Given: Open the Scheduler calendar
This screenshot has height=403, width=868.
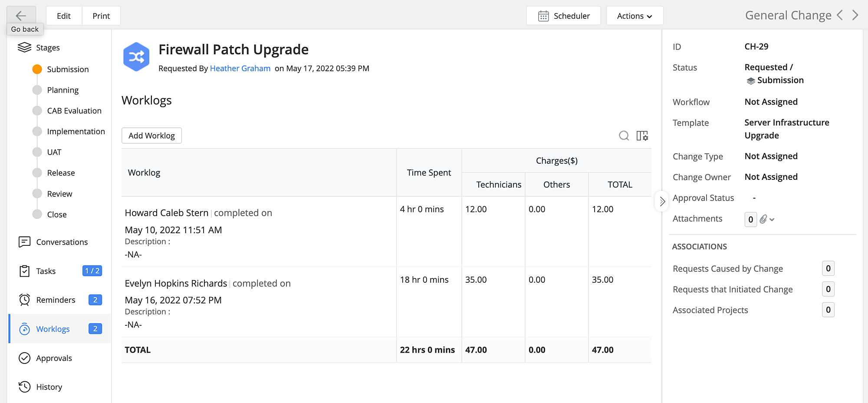Looking at the screenshot, I should pyautogui.click(x=563, y=16).
